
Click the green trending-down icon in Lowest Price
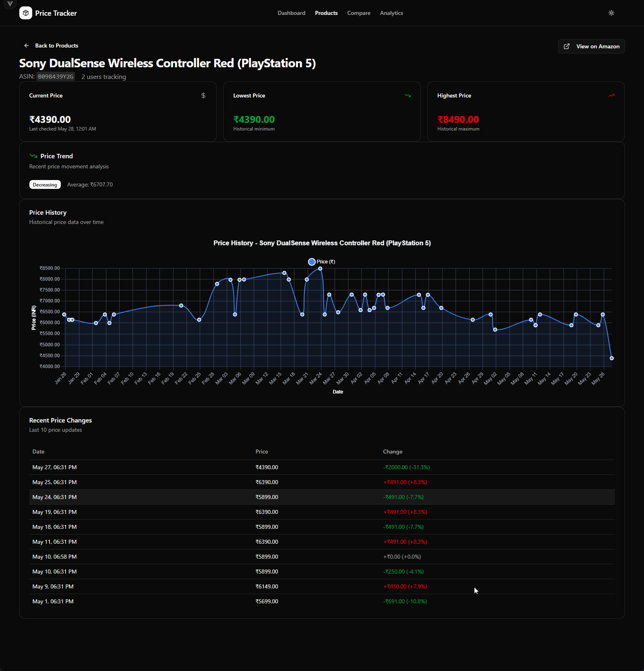pyautogui.click(x=408, y=95)
